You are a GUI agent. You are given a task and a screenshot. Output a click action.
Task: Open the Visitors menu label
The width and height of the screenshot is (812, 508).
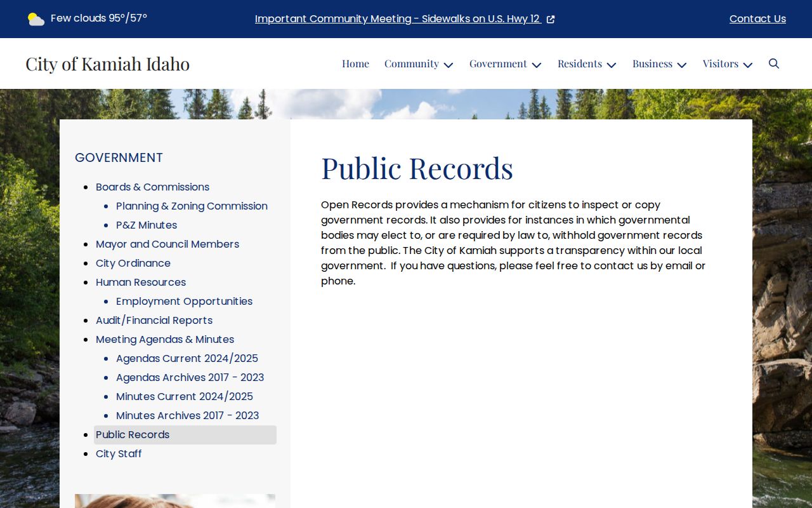(x=721, y=63)
